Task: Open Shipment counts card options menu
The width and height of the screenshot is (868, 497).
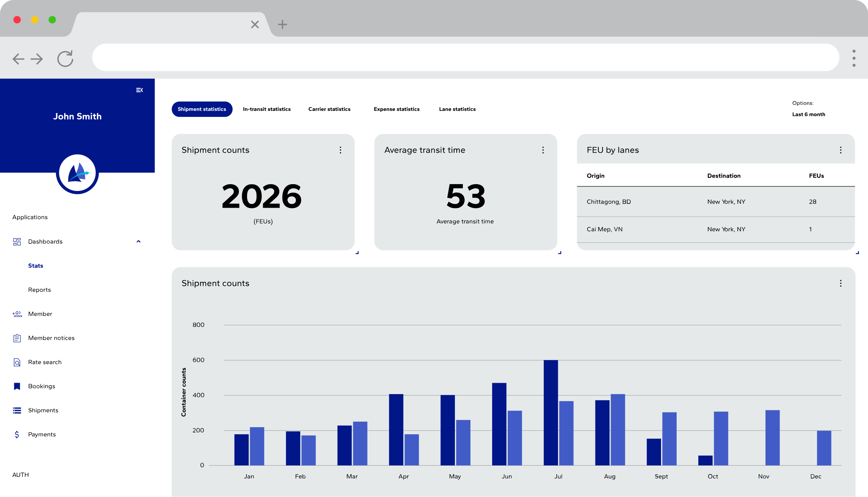Action: (340, 150)
